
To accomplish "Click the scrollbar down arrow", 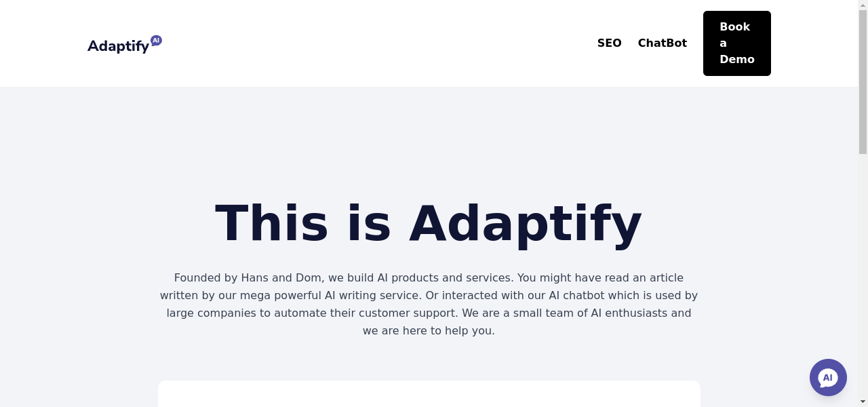I will click(x=863, y=402).
